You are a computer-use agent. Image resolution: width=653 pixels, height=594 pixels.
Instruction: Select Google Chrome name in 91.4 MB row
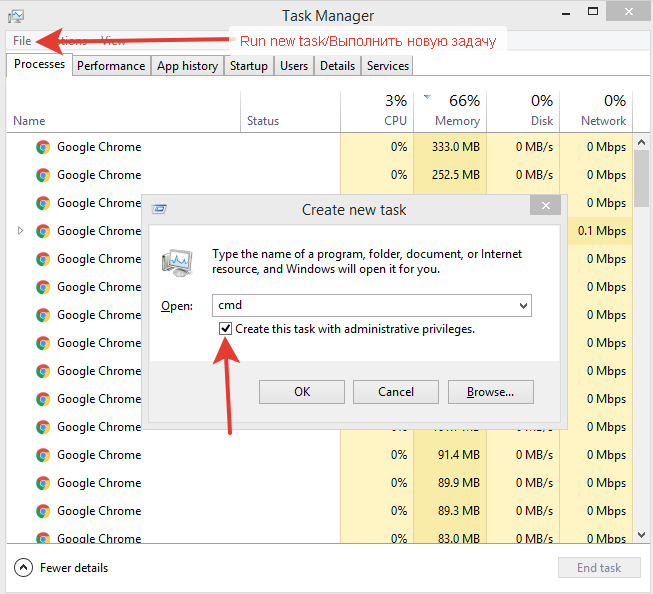99,455
